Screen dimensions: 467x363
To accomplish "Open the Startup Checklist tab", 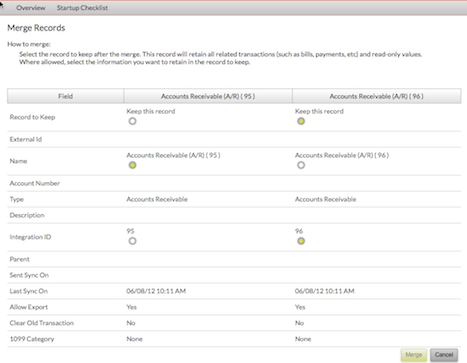I will coord(82,8).
